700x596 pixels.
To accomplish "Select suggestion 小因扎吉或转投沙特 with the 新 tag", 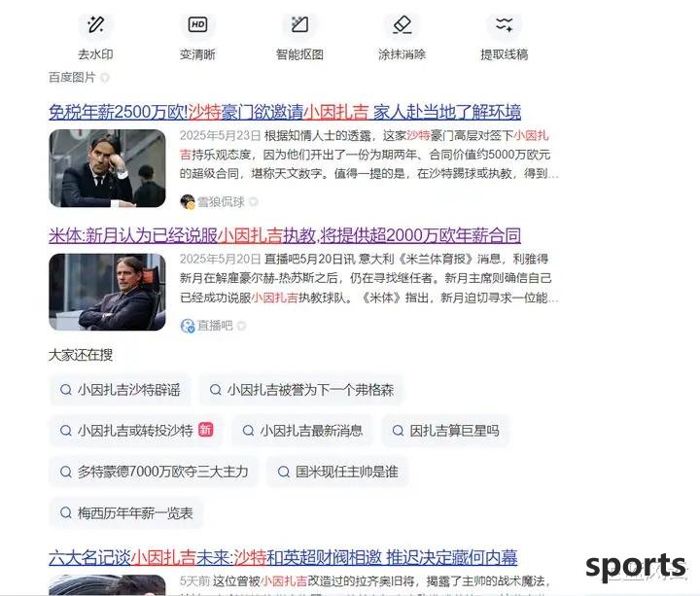I will [136, 431].
